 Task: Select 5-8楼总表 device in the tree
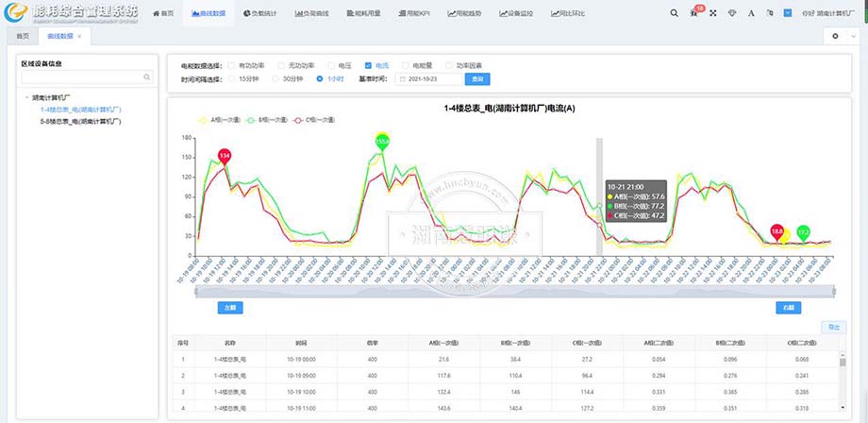tap(79, 122)
